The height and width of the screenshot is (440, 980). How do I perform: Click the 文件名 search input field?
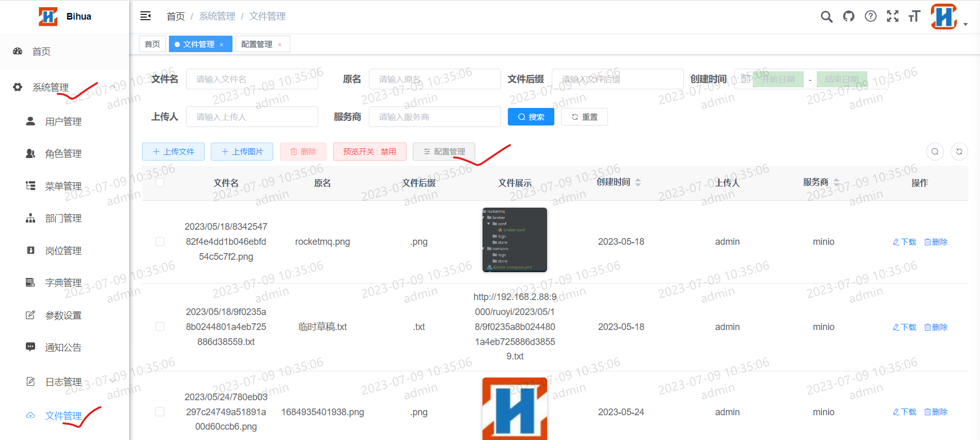click(x=252, y=80)
